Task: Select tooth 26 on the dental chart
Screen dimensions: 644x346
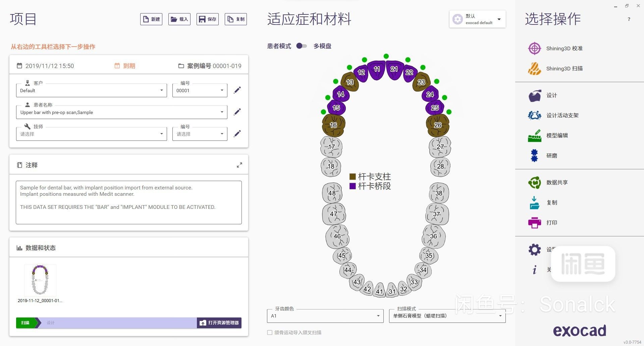Action: point(438,125)
